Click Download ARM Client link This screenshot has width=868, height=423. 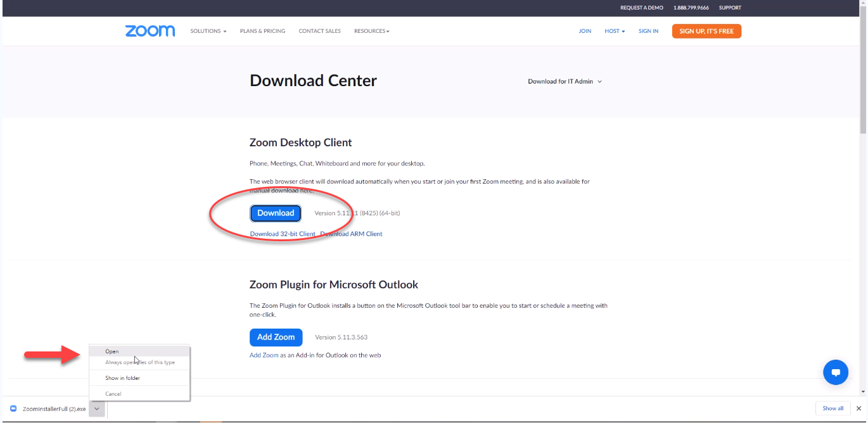(x=352, y=234)
